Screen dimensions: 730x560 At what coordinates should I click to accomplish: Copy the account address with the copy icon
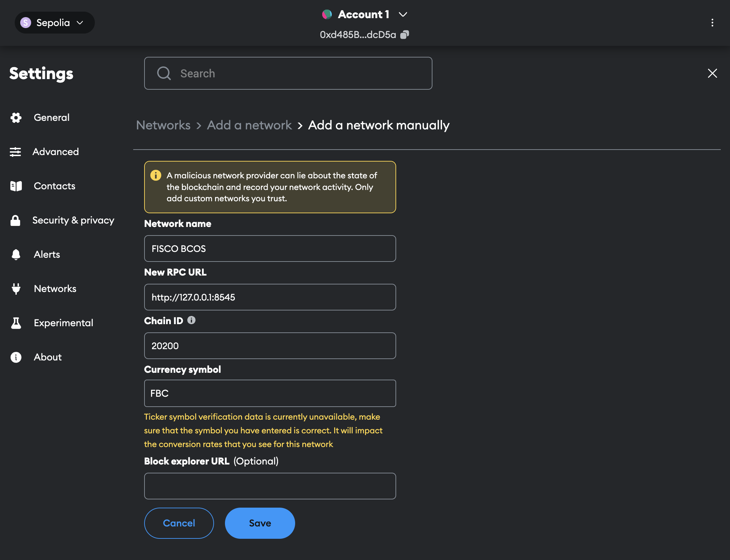coord(405,35)
